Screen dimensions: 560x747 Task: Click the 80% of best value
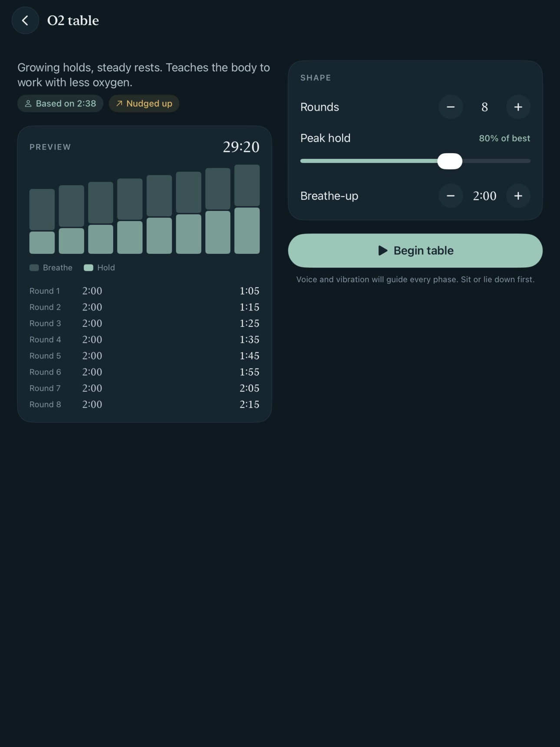tap(504, 138)
